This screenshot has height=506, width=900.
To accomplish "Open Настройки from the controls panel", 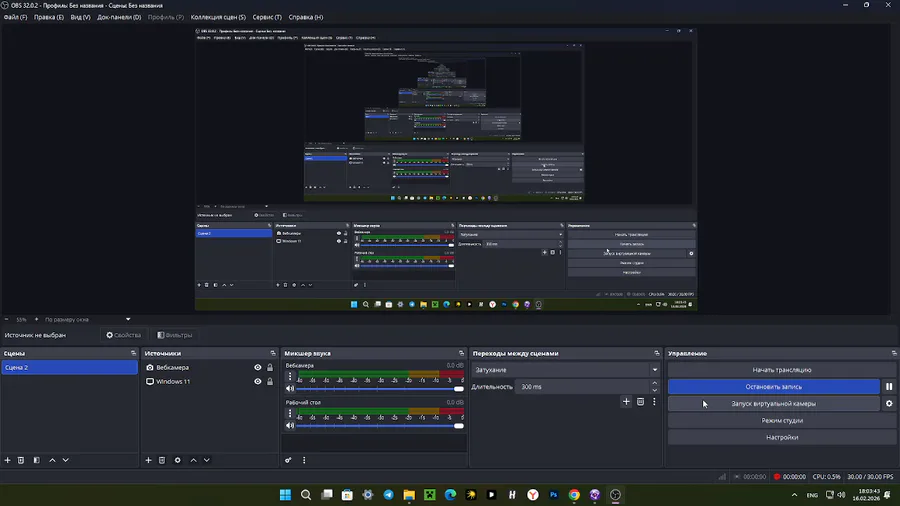I will pyautogui.click(x=782, y=437).
